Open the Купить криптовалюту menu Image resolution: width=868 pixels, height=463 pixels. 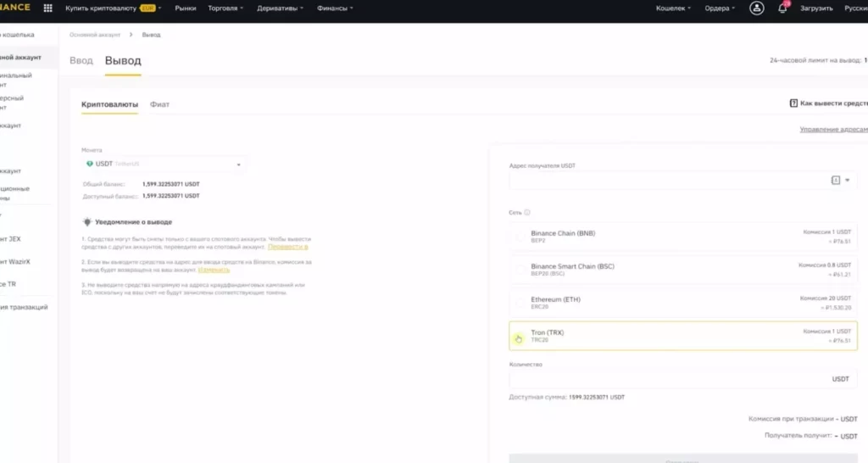click(x=114, y=8)
